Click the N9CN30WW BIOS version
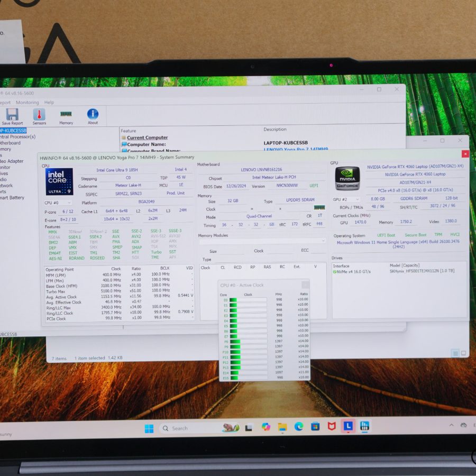Screen dimensions: 476x476 pos(287,186)
